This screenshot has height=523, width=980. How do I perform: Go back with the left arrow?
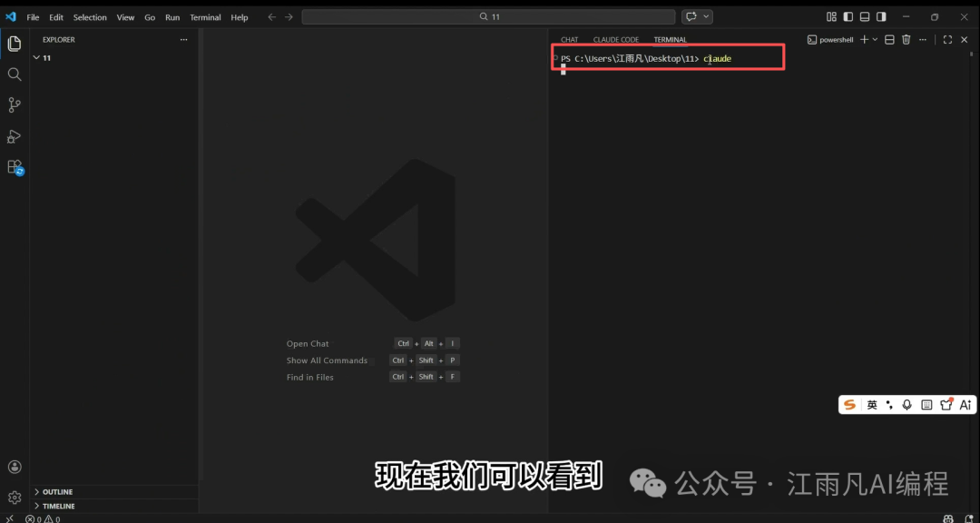[x=272, y=17]
